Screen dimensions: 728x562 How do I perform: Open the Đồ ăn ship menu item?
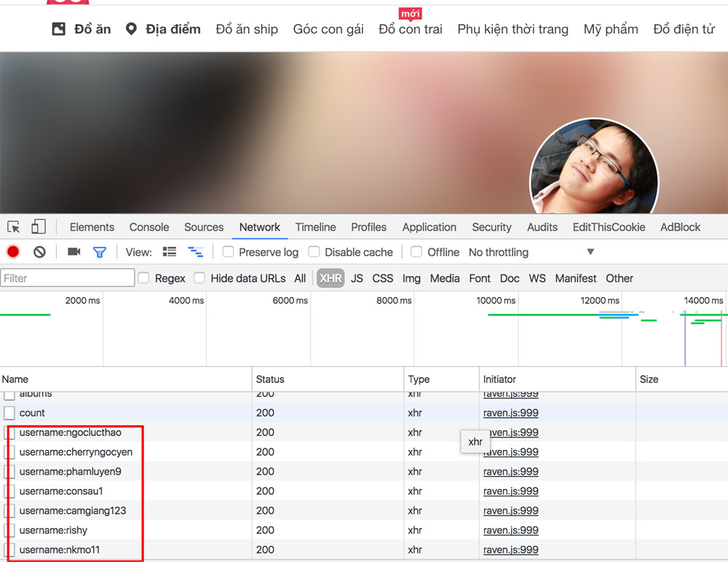[x=247, y=29]
